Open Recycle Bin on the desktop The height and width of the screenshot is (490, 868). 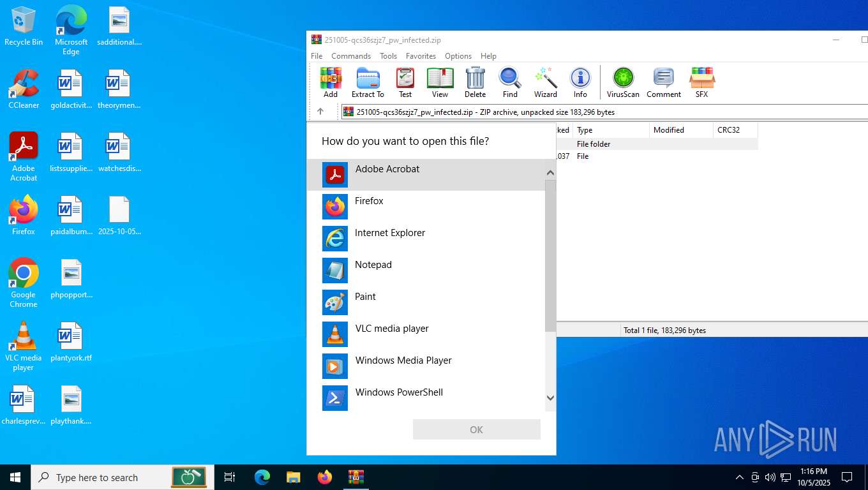pos(24,26)
